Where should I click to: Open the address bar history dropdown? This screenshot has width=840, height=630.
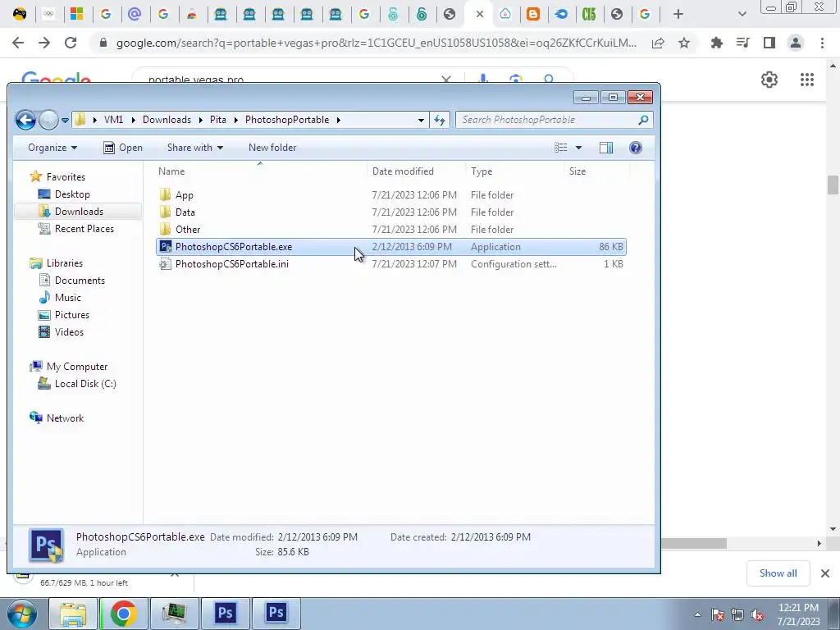[421, 120]
